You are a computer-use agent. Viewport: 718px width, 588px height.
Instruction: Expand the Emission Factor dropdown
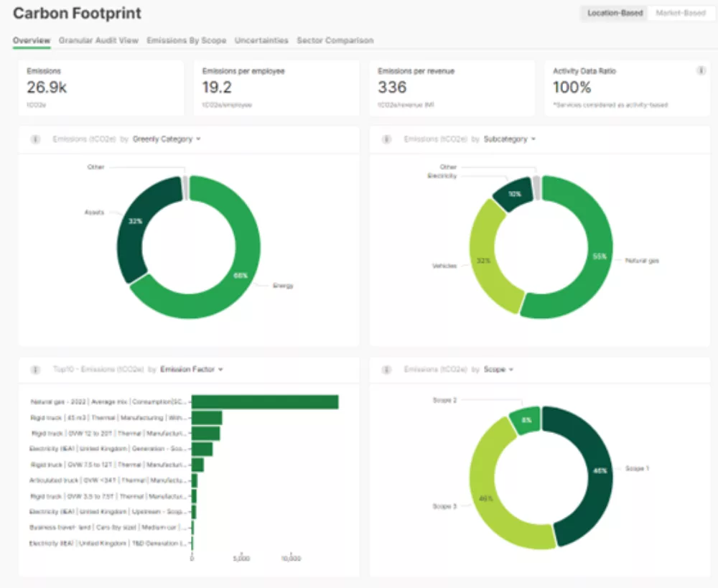(x=191, y=370)
